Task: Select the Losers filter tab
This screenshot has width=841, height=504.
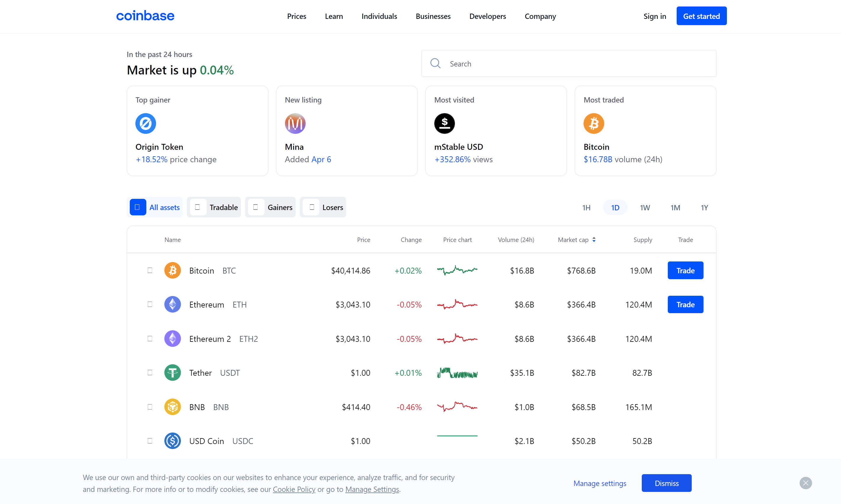Action: coord(324,207)
